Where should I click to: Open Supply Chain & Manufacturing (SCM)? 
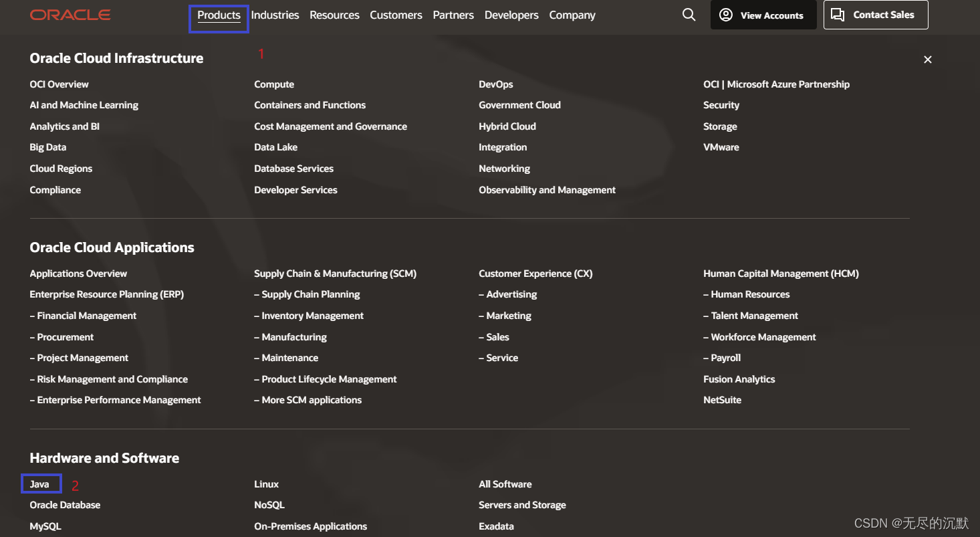tap(335, 274)
